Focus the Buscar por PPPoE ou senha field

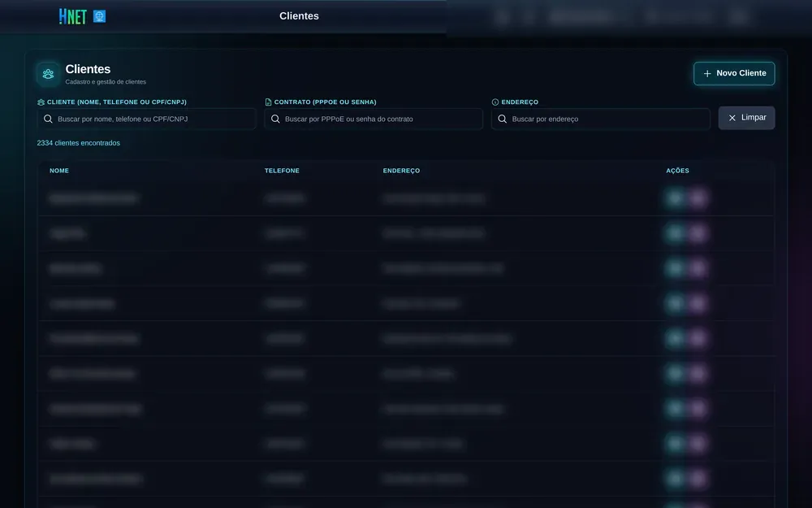click(374, 119)
